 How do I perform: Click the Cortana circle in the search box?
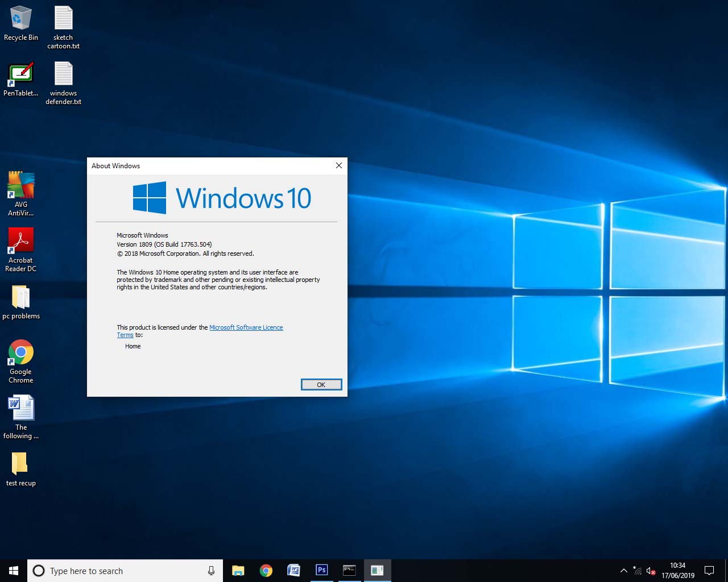click(x=39, y=571)
